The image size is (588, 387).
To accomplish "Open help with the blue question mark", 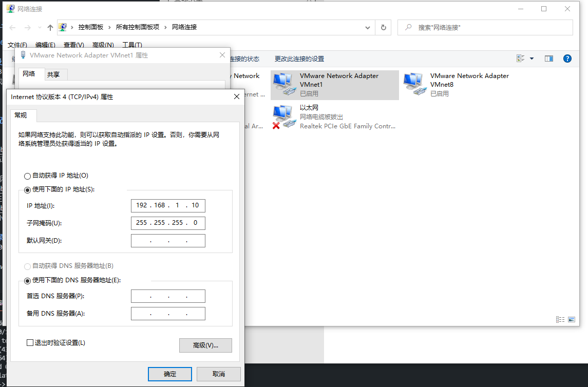I will [567, 59].
